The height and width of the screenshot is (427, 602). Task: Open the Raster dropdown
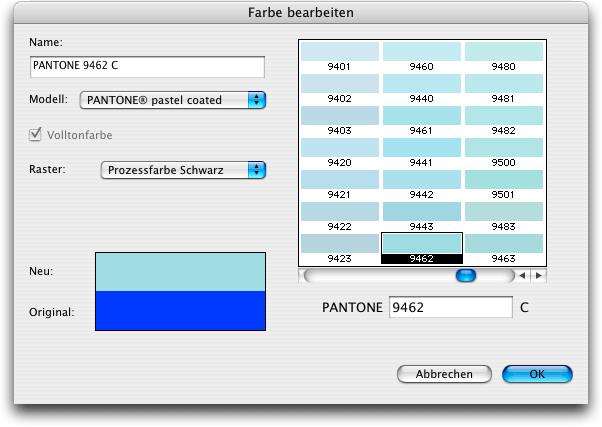183,170
